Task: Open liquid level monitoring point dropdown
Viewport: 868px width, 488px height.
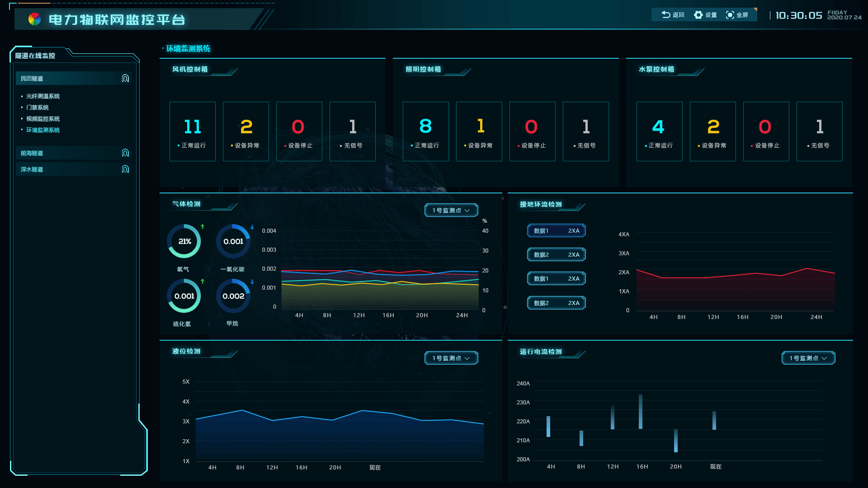Action: coord(451,358)
